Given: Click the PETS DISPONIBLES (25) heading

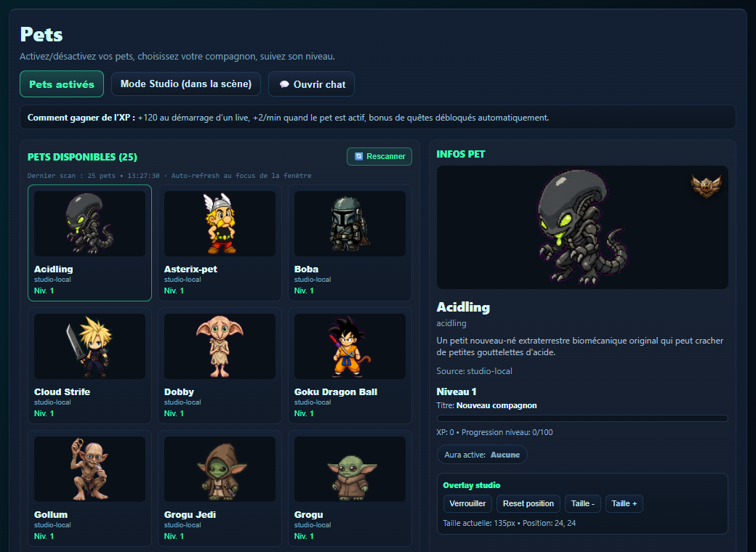Looking at the screenshot, I should coord(82,157).
